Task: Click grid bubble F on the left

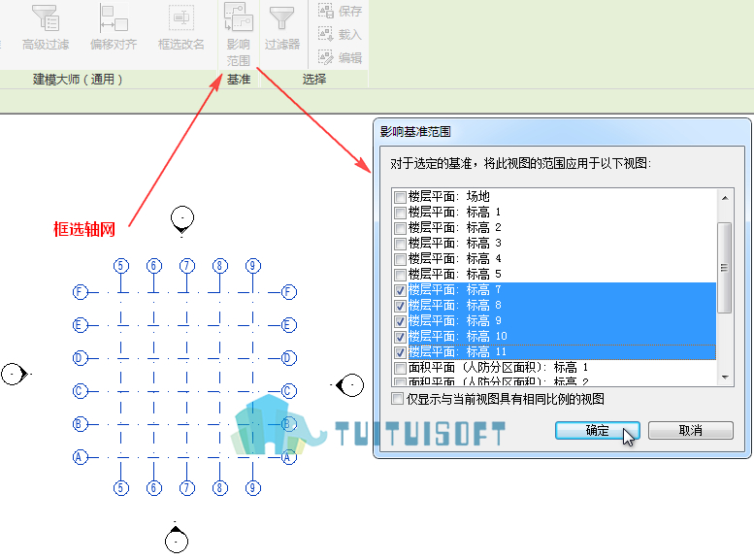Action: click(81, 292)
